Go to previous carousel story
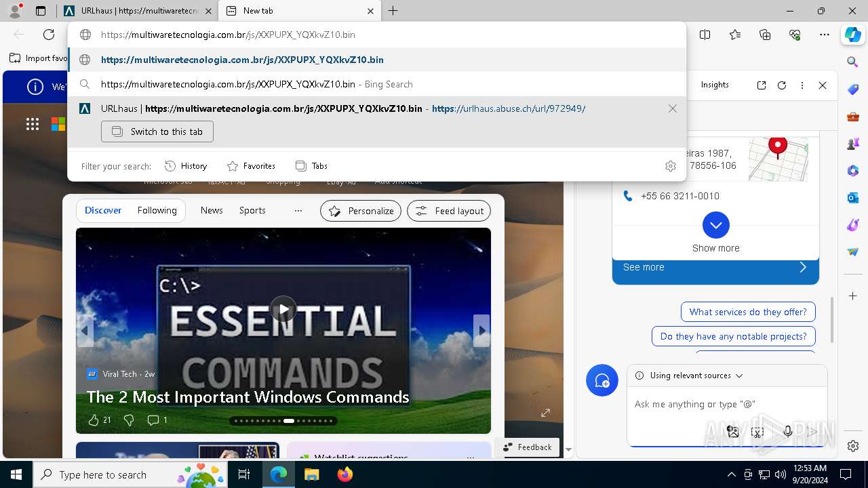This screenshot has width=868, height=488. click(x=85, y=331)
